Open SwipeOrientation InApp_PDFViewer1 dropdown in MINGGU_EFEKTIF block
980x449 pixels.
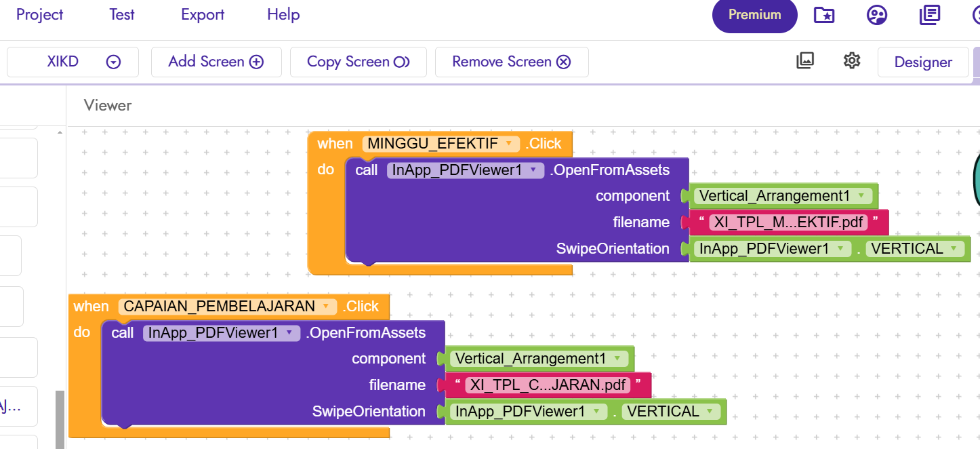pyautogui.click(x=773, y=249)
